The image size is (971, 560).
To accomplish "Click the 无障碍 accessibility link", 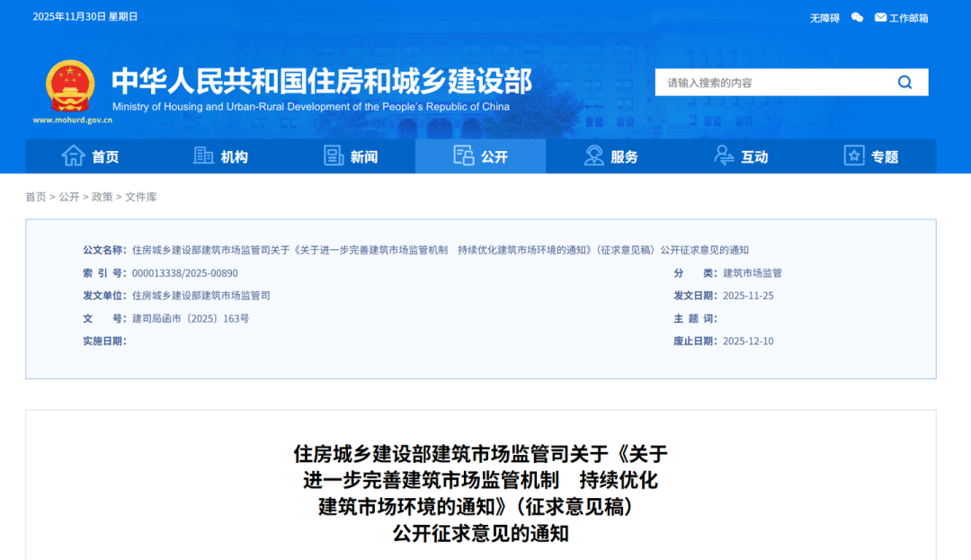I will coord(824,18).
